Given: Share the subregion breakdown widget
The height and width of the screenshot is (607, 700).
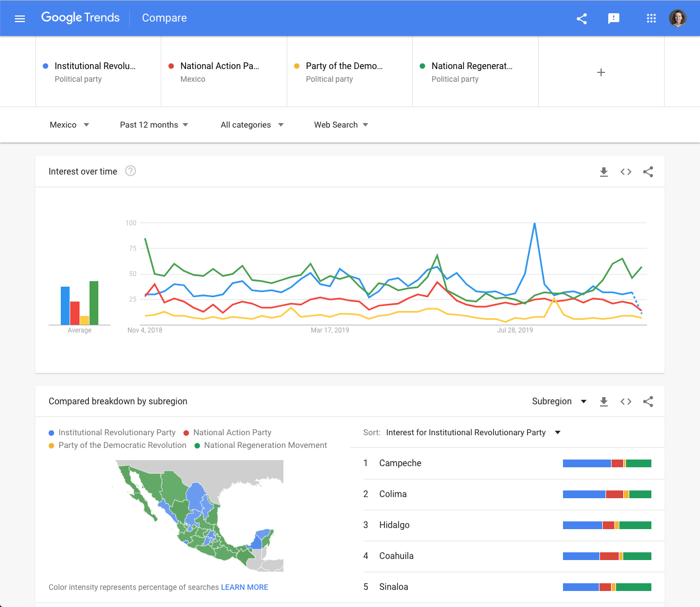Looking at the screenshot, I should (648, 402).
